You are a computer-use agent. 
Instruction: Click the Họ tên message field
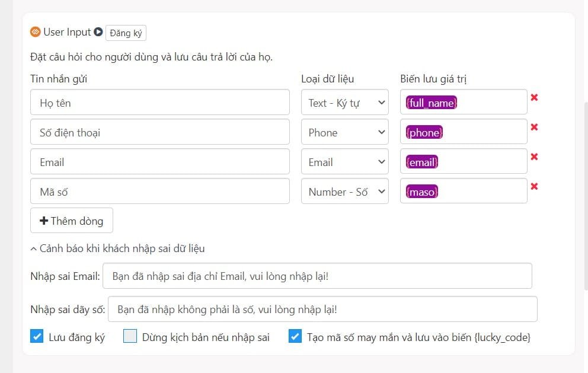pos(160,103)
